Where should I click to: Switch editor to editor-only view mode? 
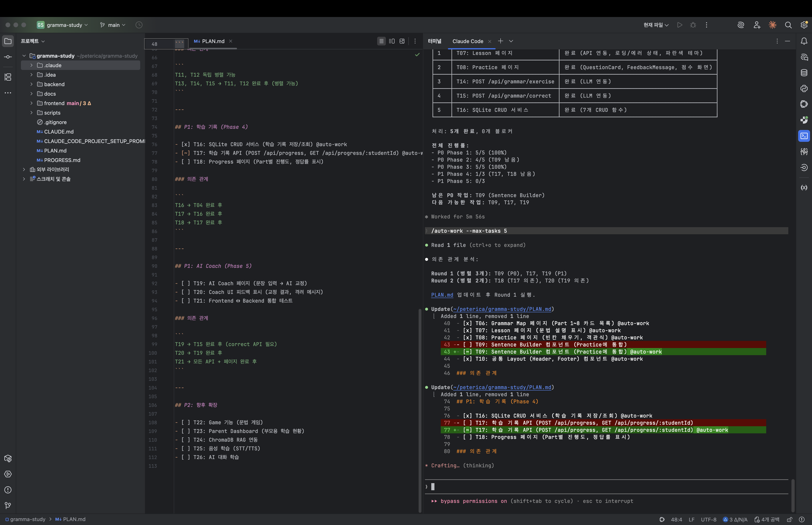point(381,41)
